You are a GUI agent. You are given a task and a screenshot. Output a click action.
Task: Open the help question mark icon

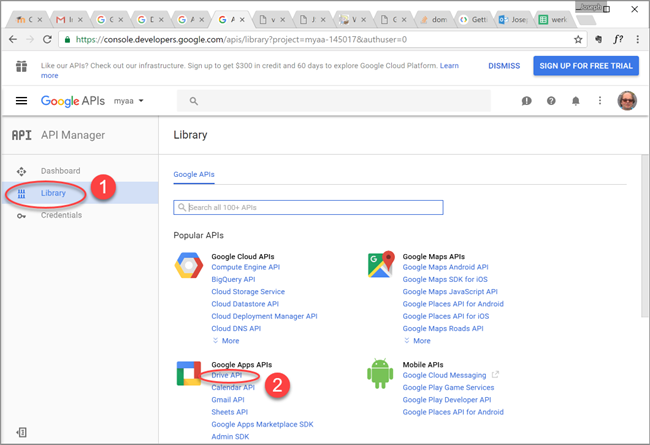pyautogui.click(x=551, y=101)
